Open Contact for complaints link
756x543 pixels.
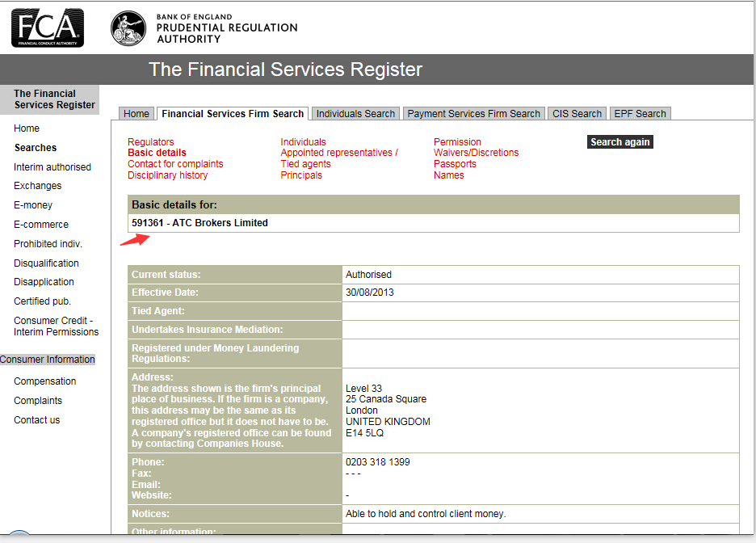point(175,163)
